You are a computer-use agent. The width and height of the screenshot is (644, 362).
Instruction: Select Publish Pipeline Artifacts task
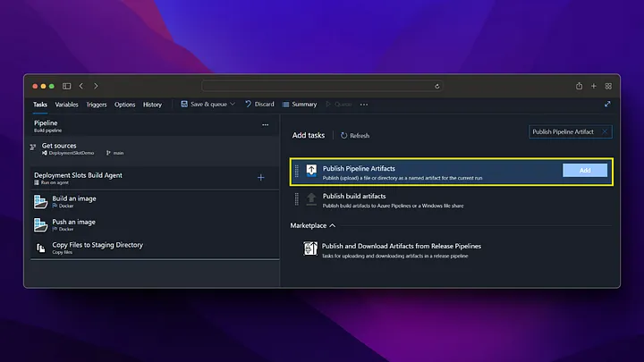pos(452,172)
